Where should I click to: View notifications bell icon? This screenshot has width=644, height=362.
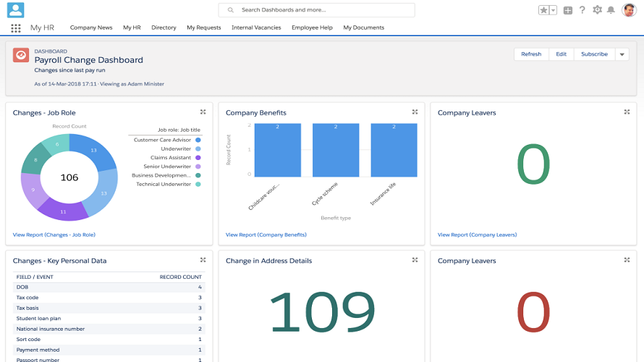611,10
